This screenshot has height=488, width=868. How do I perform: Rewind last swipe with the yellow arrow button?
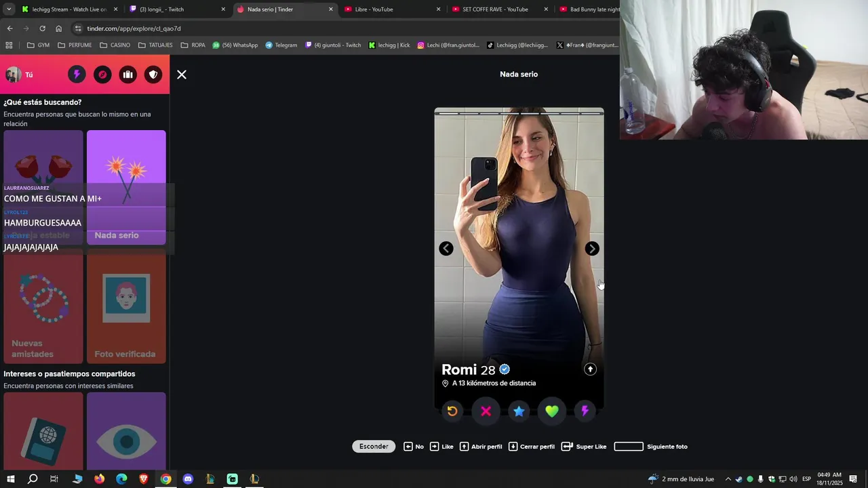point(452,411)
